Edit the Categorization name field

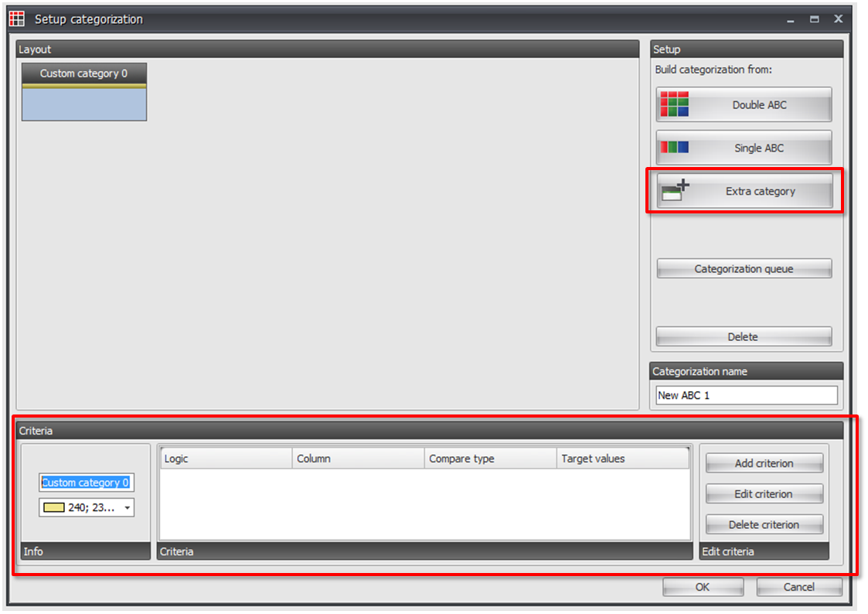(747, 395)
